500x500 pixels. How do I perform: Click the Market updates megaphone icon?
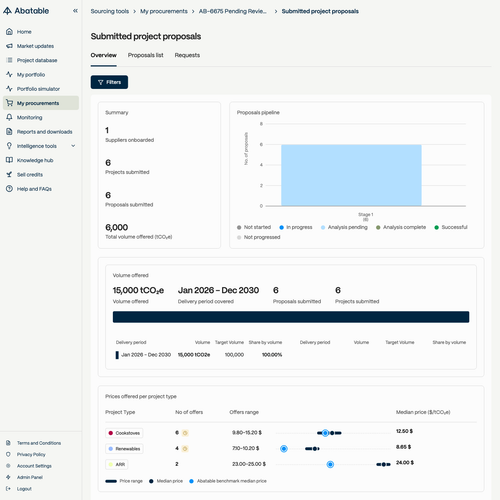(x=9, y=46)
